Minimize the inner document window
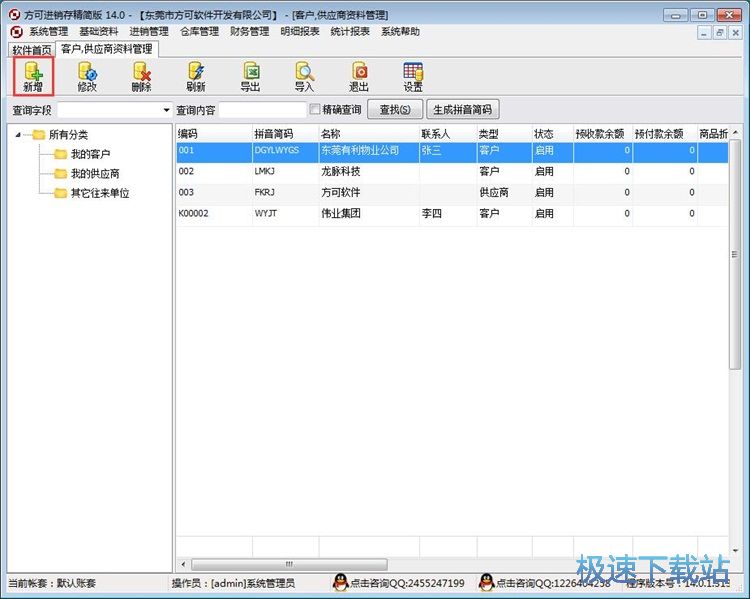The image size is (750, 599). tap(704, 33)
